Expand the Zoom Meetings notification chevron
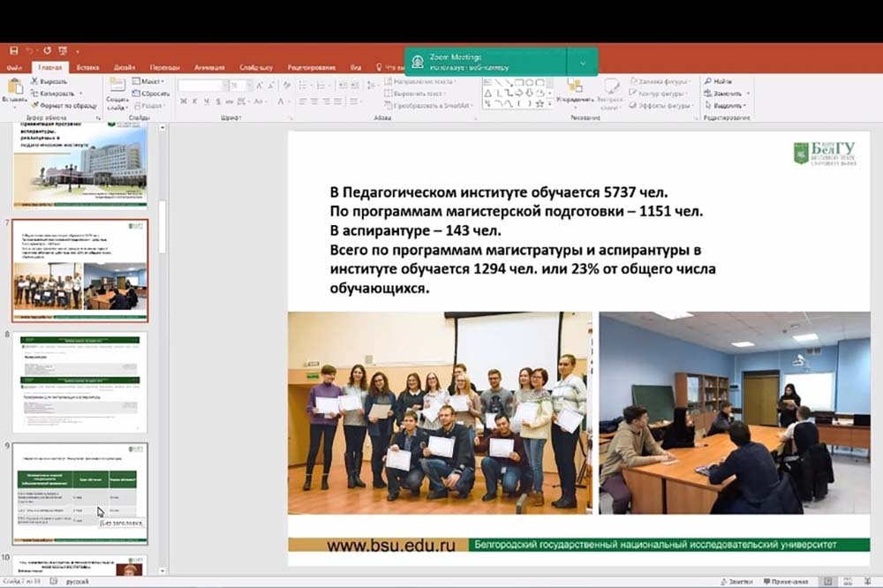Image resolution: width=883 pixels, height=588 pixels. coord(583,63)
